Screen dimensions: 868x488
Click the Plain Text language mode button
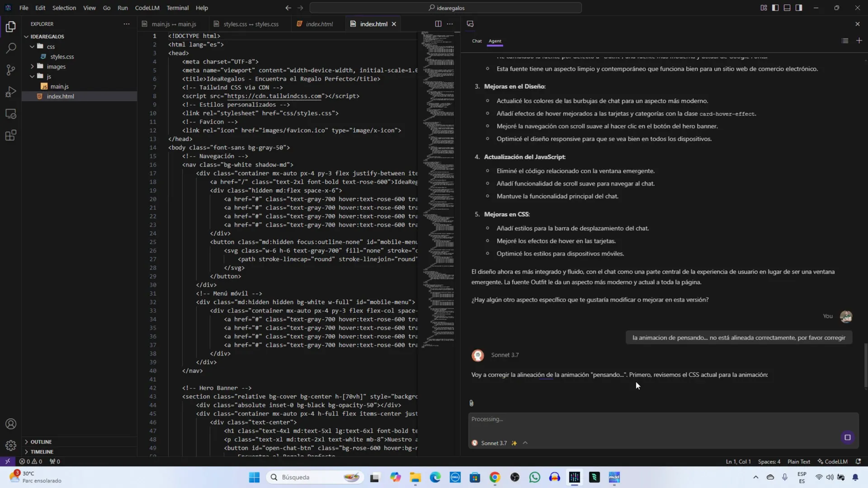799,461
